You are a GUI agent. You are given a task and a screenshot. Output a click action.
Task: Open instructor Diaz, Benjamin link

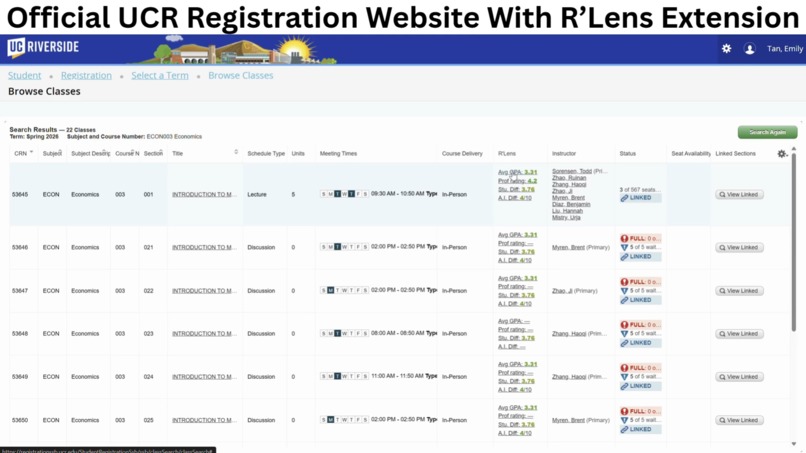coord(571,204)
